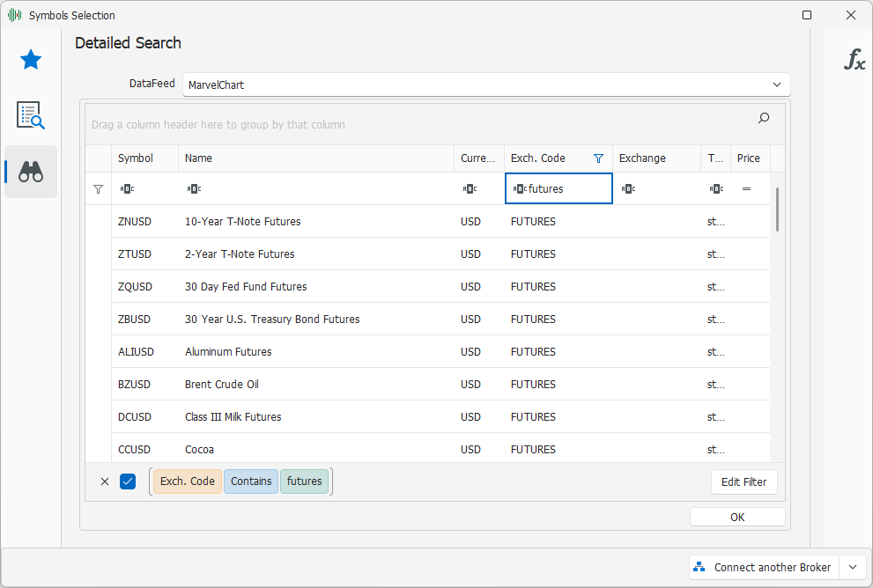Click the Symbol column filter condition icon
The height and width of the screenshot is (588, 873).
pyautogui.click(x=127, y=189)
